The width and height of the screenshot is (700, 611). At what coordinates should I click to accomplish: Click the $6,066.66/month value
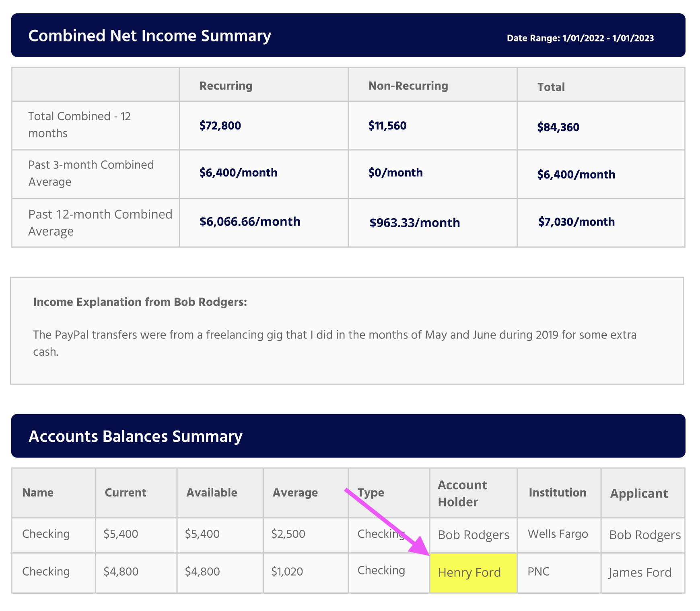[250, 221]
